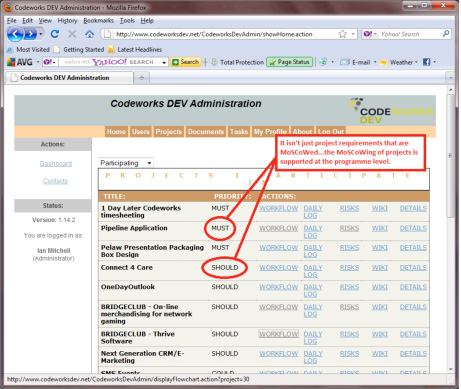Open the Latest Headlines feed bookmark
Viewport: 461px width, 389px height.
tap(135, 50)
